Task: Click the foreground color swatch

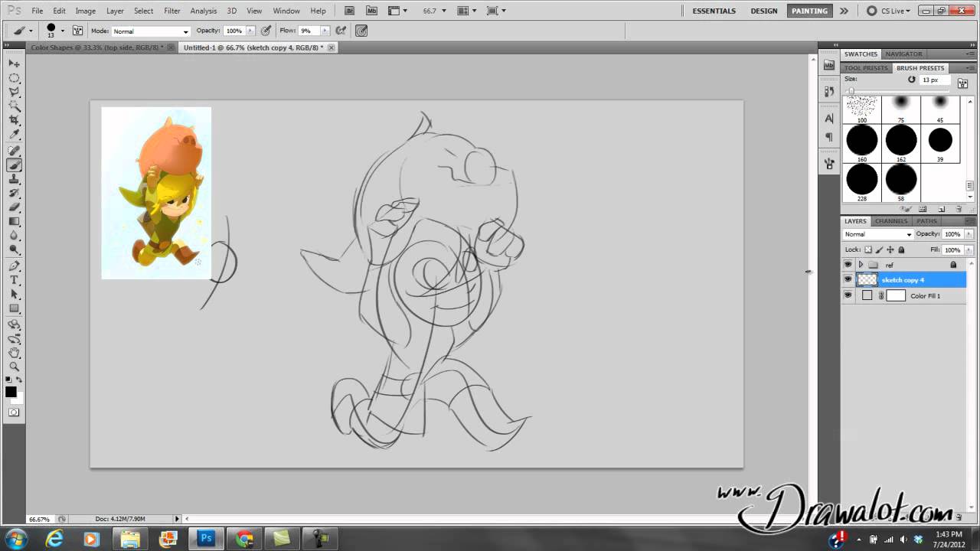Action: coord(11,392)
